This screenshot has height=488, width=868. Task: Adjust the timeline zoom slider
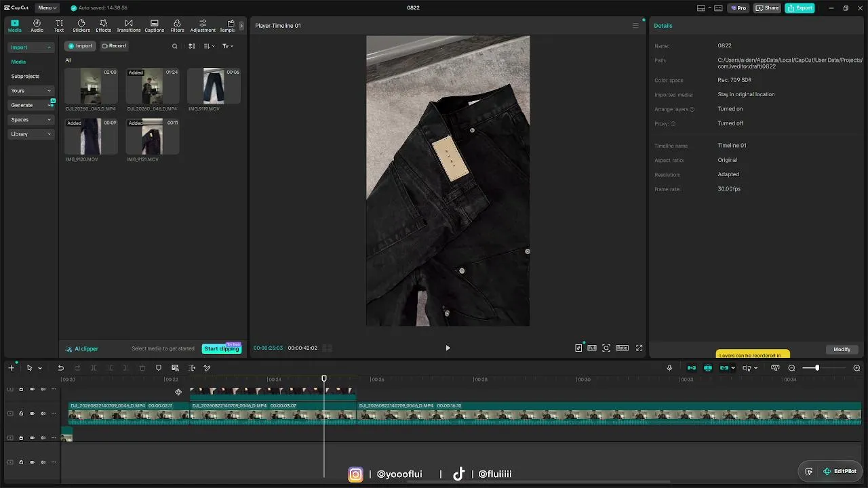(817, 368)
